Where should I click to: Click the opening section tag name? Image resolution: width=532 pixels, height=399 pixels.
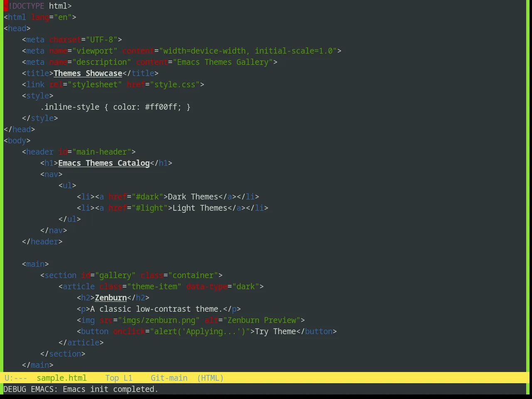click(60, 275)
